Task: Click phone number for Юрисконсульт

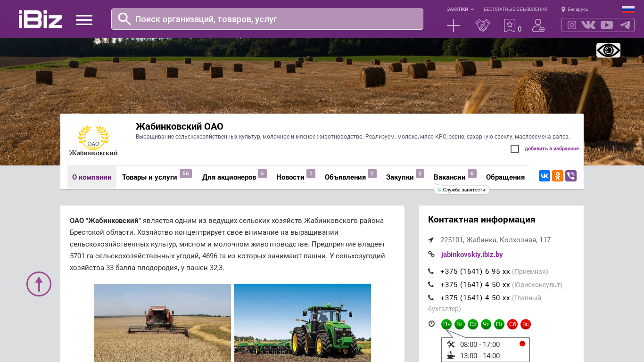Action: [475, 285]
